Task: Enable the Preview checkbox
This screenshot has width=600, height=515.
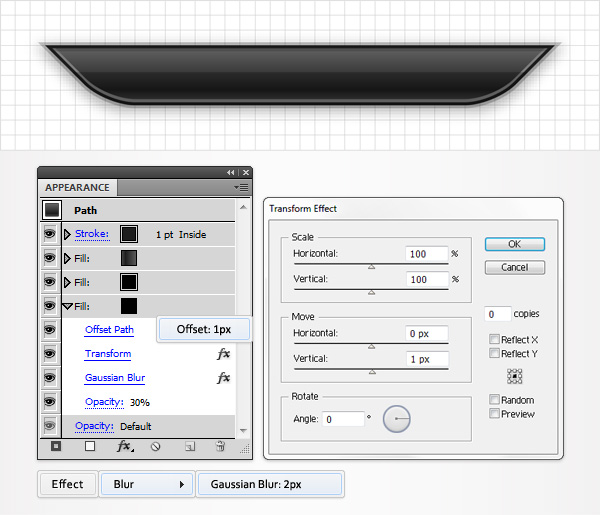Action: 494,414
